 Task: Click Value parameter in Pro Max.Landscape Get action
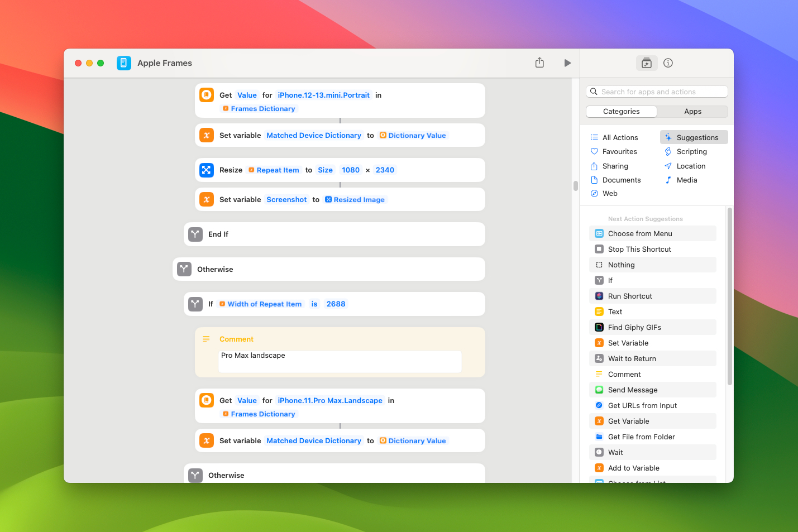(x=247, y=400)
